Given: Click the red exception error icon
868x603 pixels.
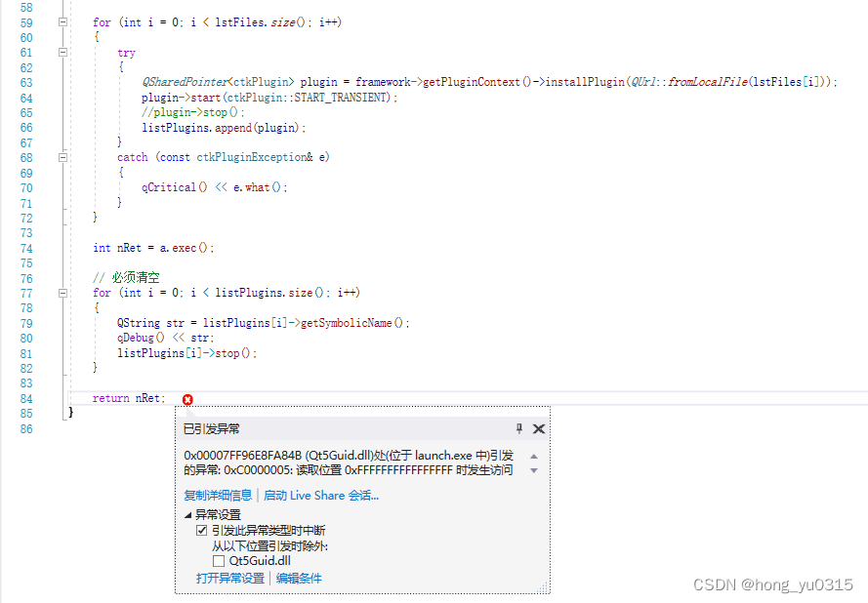Looking at the screenshot, I should 187,399.
